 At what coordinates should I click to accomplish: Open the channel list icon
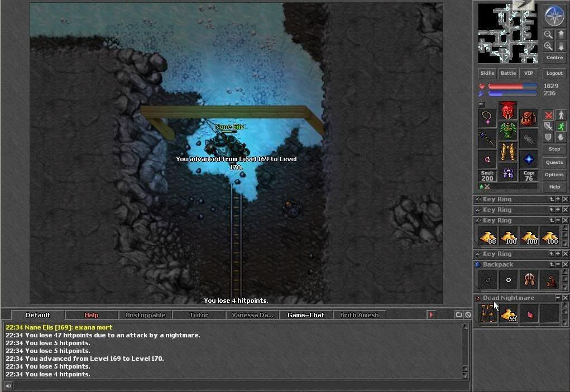459,314
